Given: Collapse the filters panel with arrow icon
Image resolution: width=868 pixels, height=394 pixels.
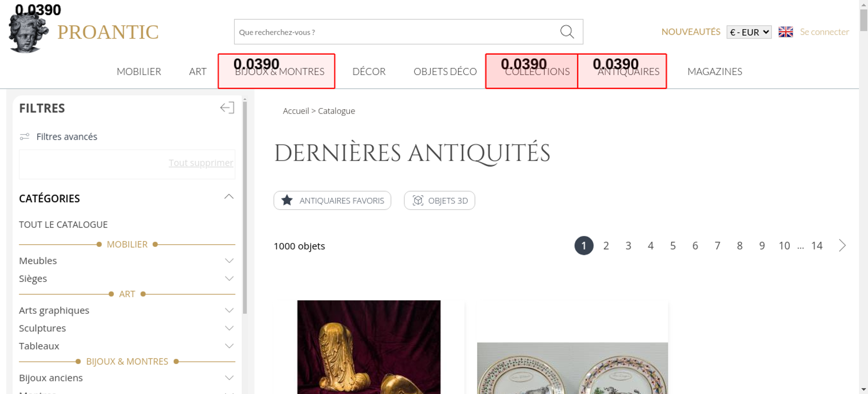Looking at the screenshot, I should pos(227,108).
